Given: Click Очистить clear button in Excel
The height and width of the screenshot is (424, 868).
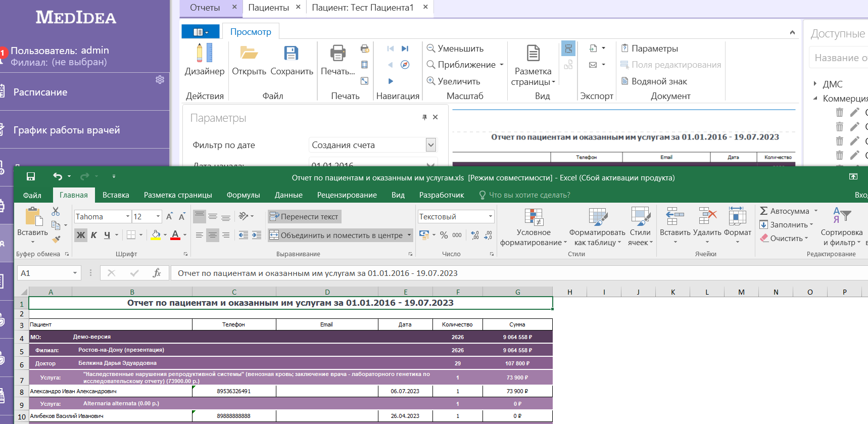Looking at the screenshot, I should point(784,238).
